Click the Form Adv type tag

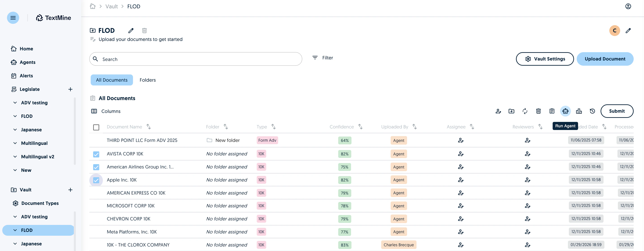pyautogui.click(x=267, y=140)
